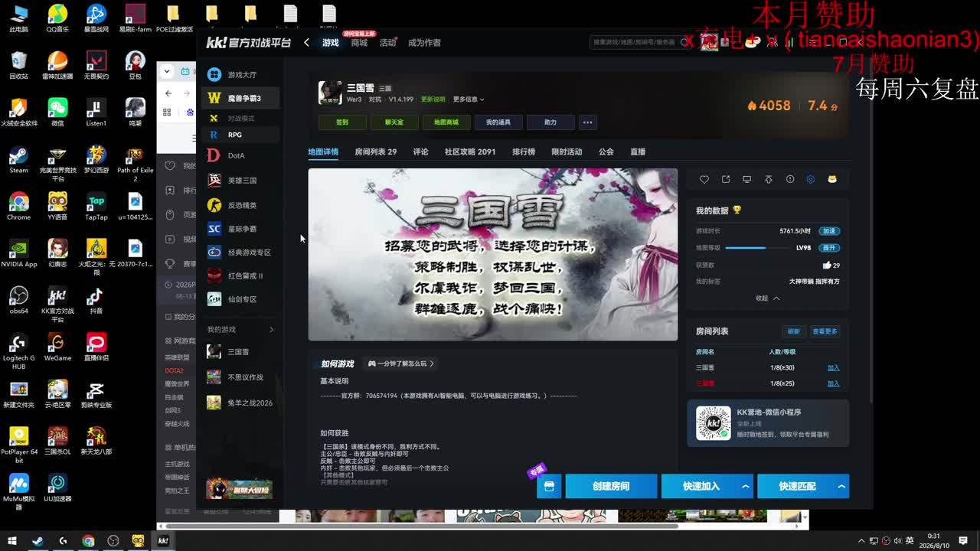The height and width of the screenshot is (551, 980).
Task: Open the 地图商城 map store
Action: point(446,122)
